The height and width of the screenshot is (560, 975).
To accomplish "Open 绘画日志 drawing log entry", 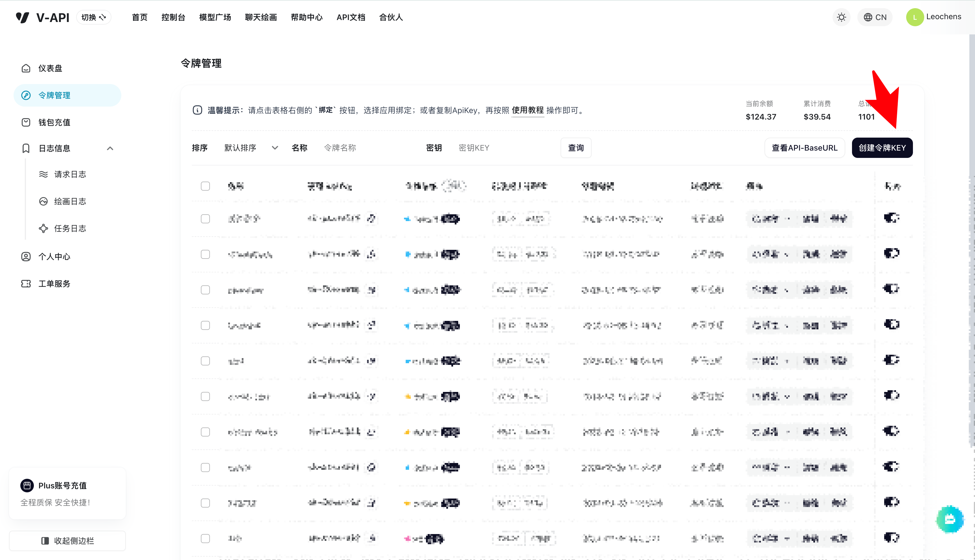I will coord(70,201).
